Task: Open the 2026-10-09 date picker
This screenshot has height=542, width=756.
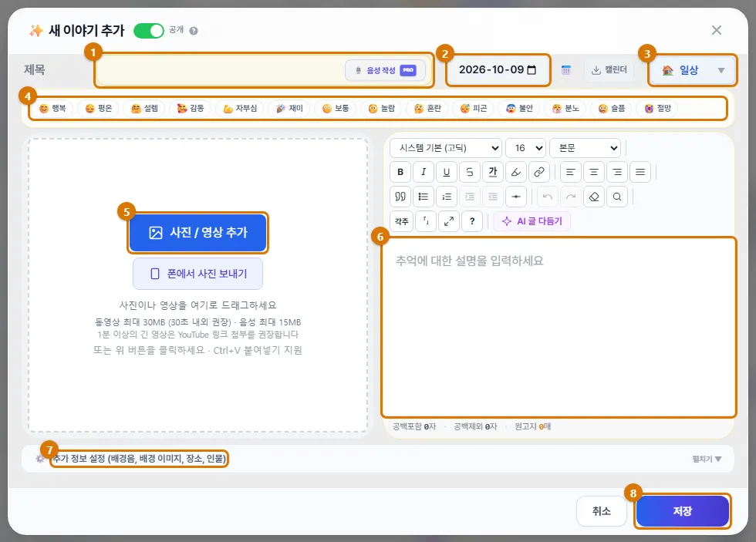Action: (498, 70)
